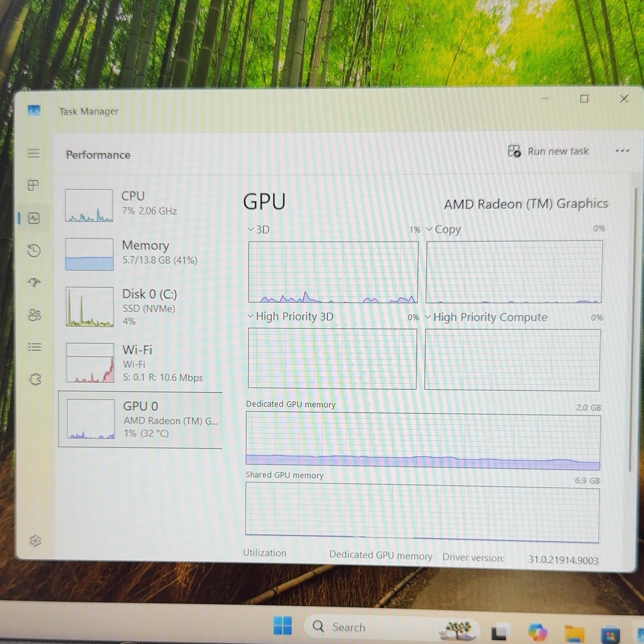Open Microsoft Store from the taskbar
Screen dimensions: 644x644
(611, 635)
